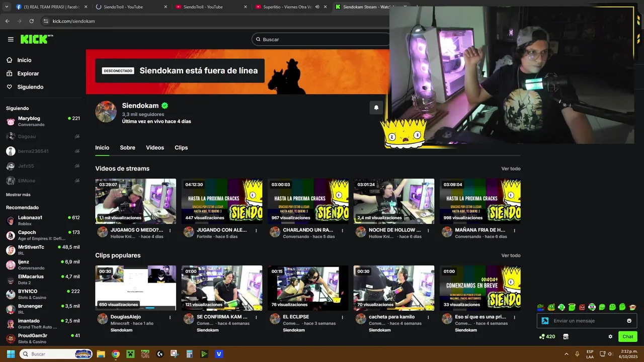This screenshot has height=362, width=644.
Task: Open Siguiendo in the sidebar
Action: pyautogui.click(x=30, y=87)
